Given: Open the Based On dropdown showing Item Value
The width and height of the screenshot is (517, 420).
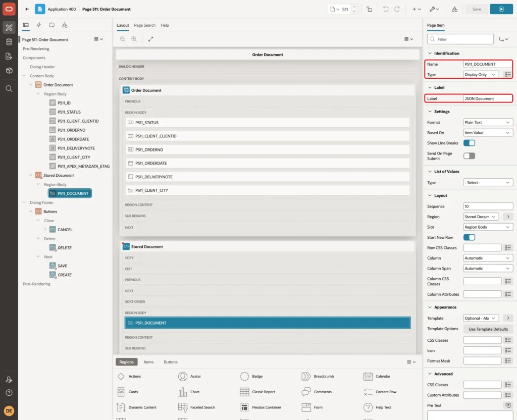Looking at the screenshot, I should tap(488, 133).
